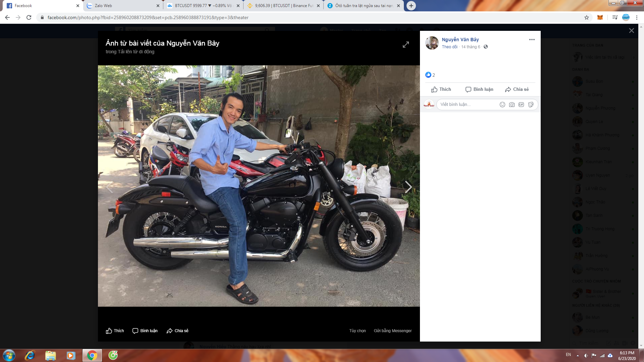The height and width of the screenshot is (362, 644).
Task: Go to next photo with right arrow
Action: click(408, 187)
